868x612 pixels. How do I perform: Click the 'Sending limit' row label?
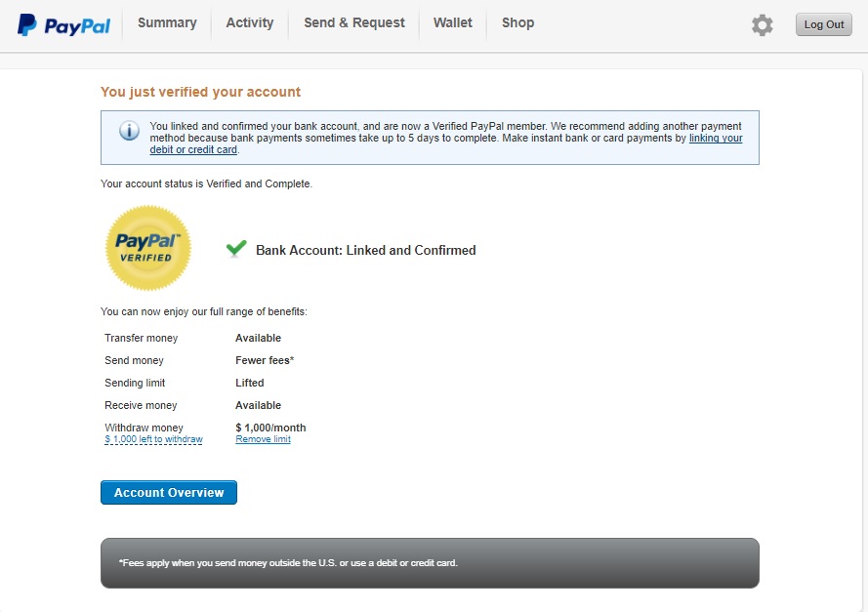click(x=135, y=383)
